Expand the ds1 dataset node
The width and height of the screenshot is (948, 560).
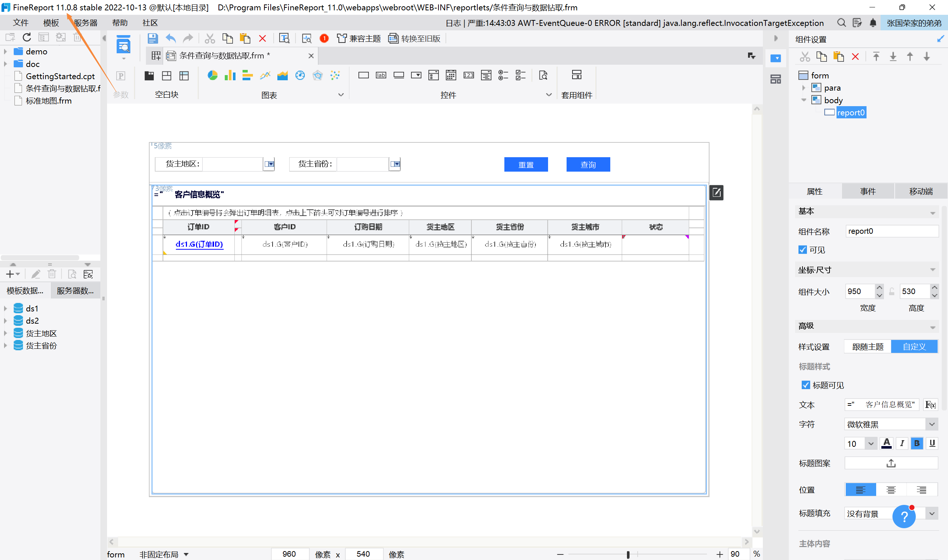pos(6,308)
